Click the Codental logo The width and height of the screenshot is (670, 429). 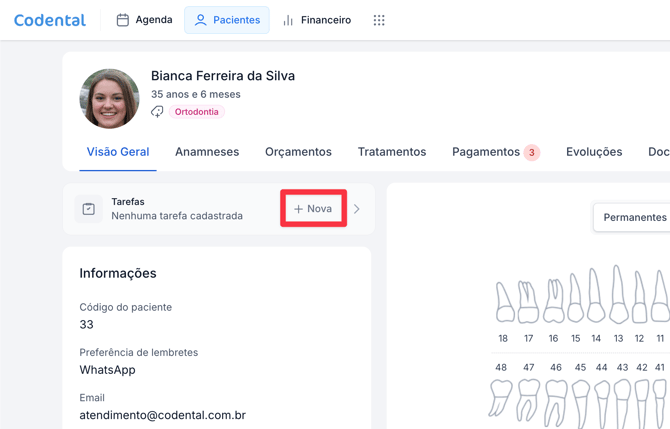(50, 20)
